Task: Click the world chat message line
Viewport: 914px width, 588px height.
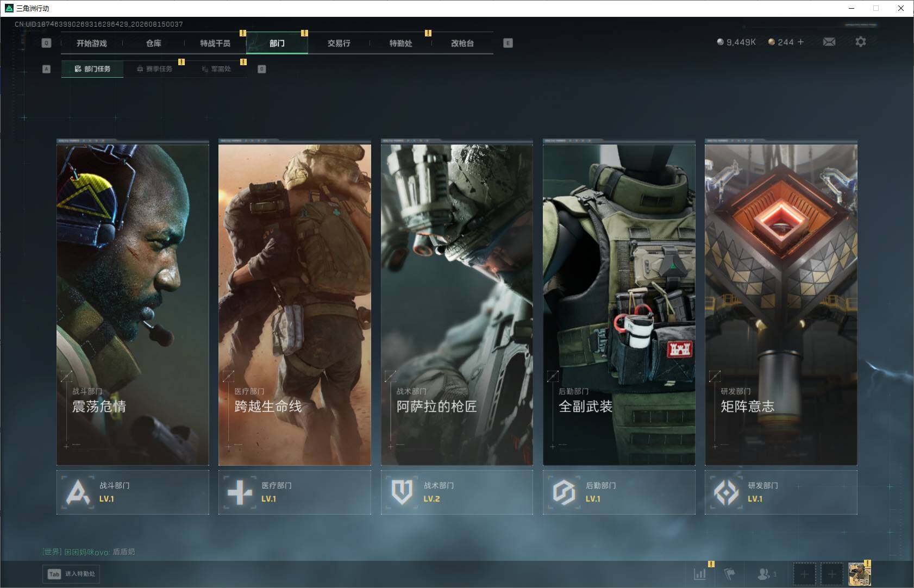Action: [89, 552]
